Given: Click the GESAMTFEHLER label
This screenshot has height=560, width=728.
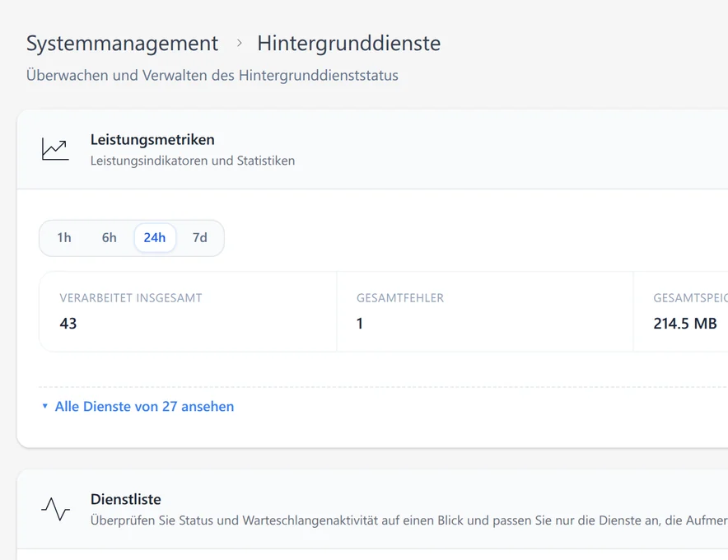Looking at the screenshot, I should click(400, 298).
